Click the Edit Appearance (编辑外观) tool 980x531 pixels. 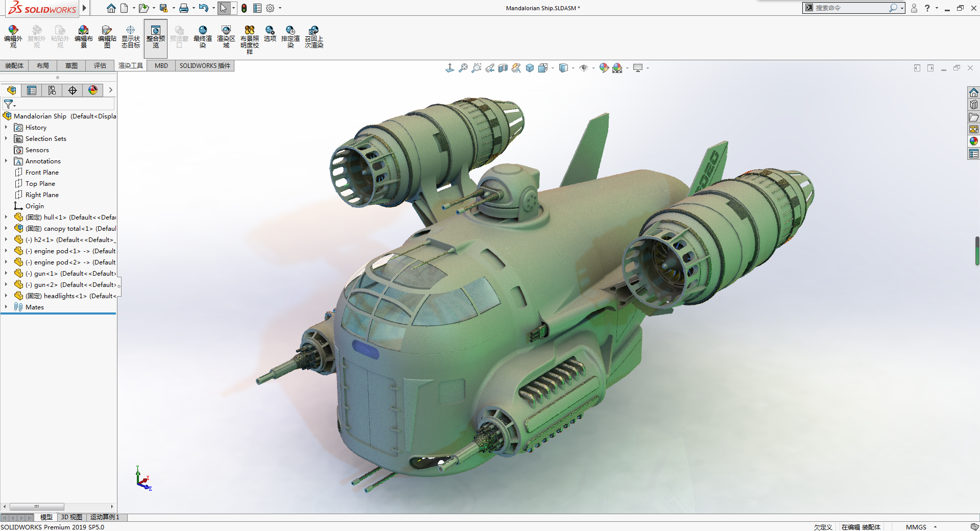coord(13,37)
